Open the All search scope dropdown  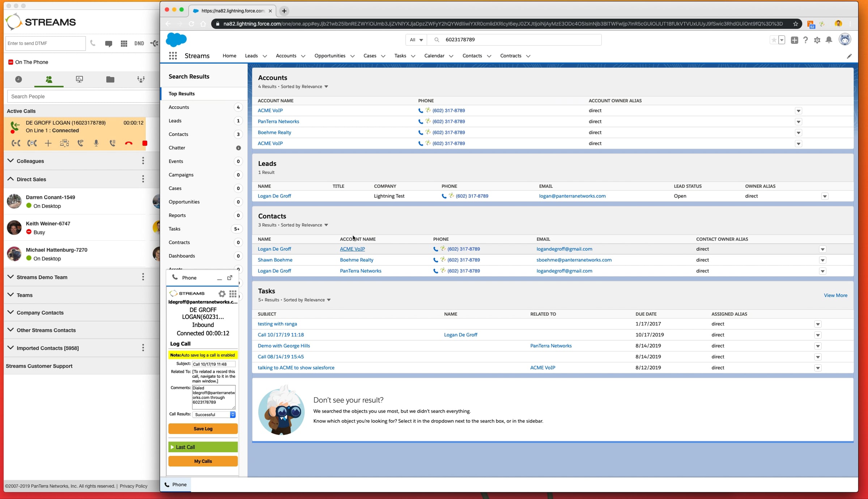click(x=416, y=40)
